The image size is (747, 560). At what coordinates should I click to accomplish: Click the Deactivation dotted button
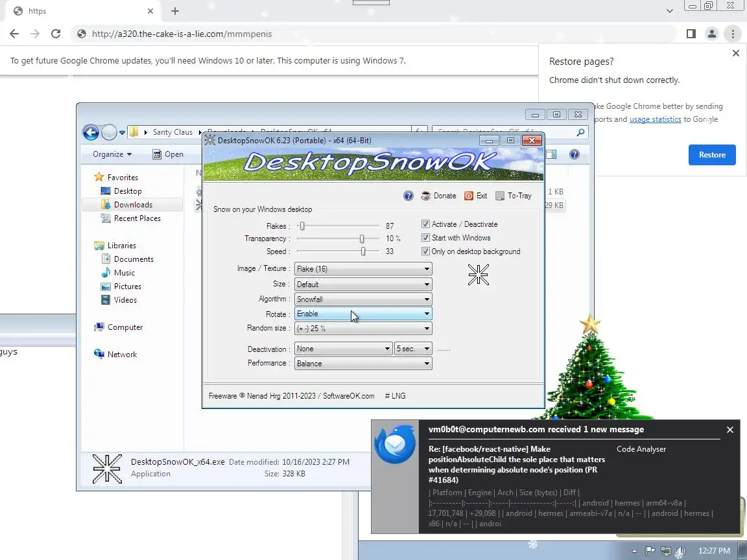tap(444, 349)
